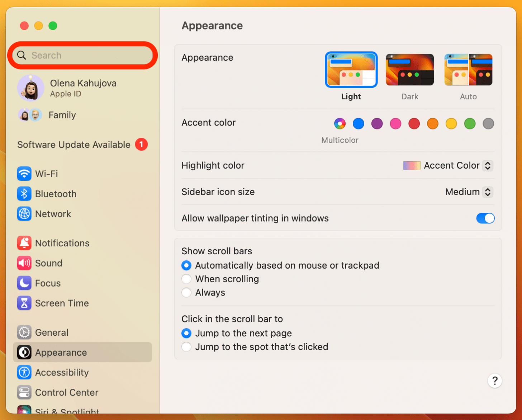Select 'Always' show scroll bars option
Image resolution: width=522 pixels, height=420 pixels.
(186, 293)
